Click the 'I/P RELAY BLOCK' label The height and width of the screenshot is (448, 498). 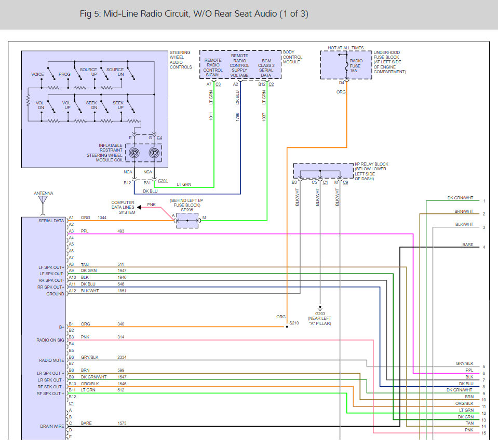tap(371, 171)
